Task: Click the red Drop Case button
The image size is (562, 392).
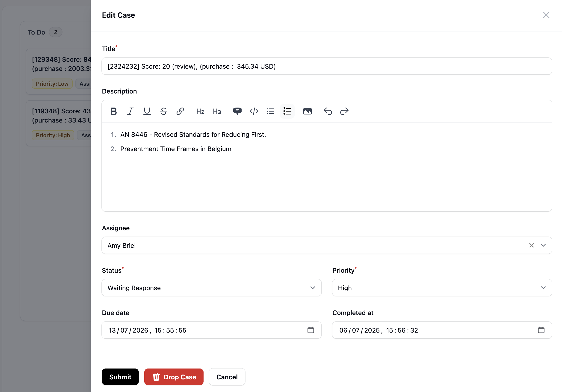Action: point(174,377)
